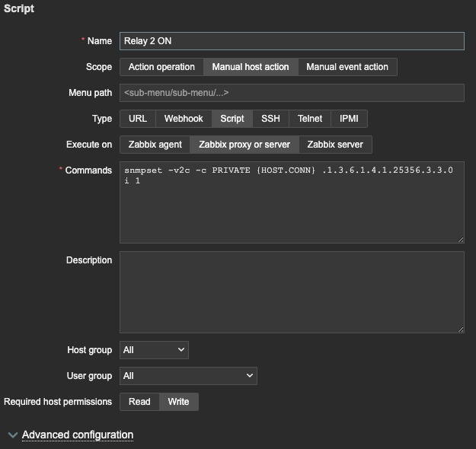Image resolution: width=476 pixels, height=449 pixels.
Task: Set required host permissions to Write
Action: pos(179,402)
